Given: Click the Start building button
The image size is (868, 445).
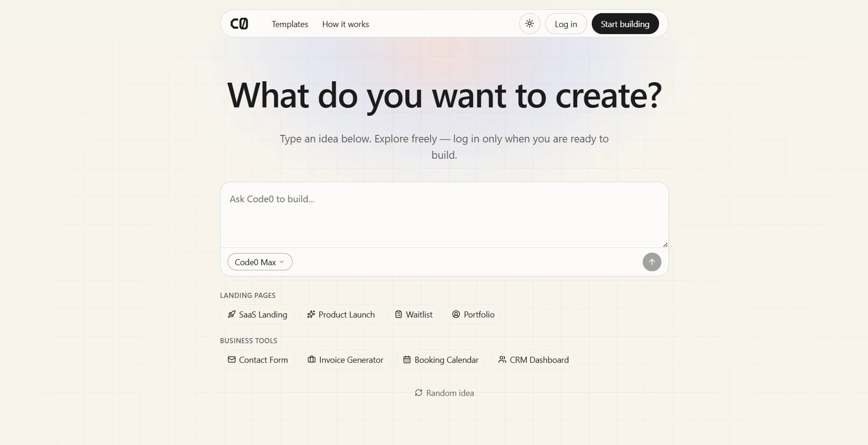Looking at the screenshot, I should (625, 24).
